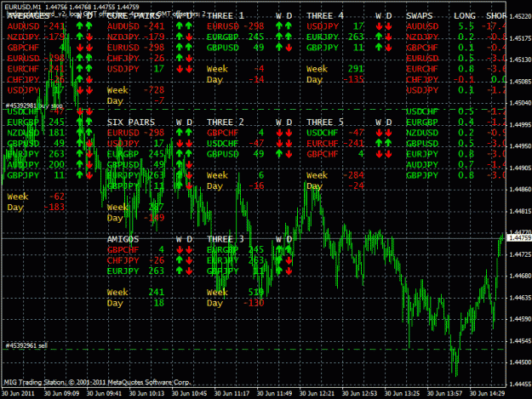Image resolution: width=532 pixels, height=399 pixels.
Task: Select the THREE 4 section heading
Action: [x=325, y=15]
